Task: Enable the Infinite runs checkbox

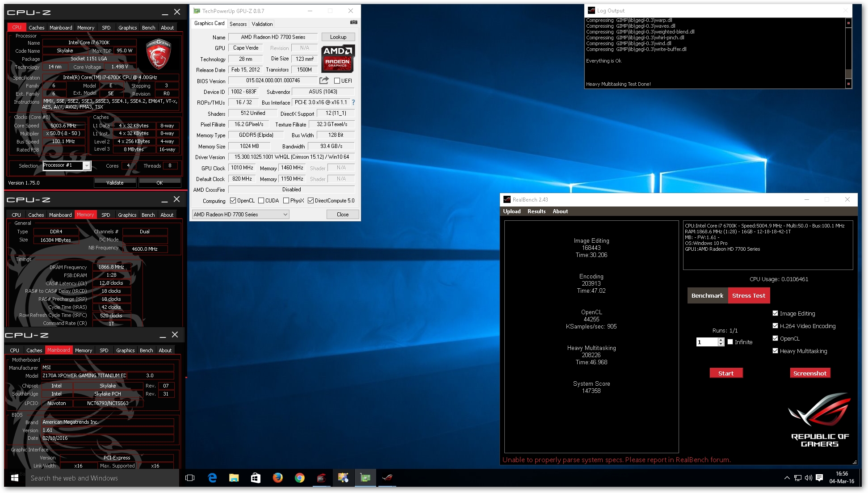Action: click(730, 342)
